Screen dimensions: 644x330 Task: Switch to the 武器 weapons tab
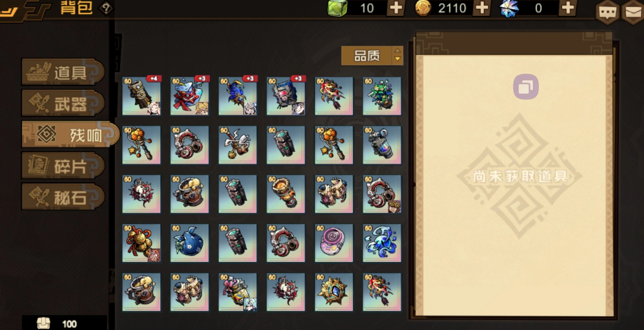point(63,103)
